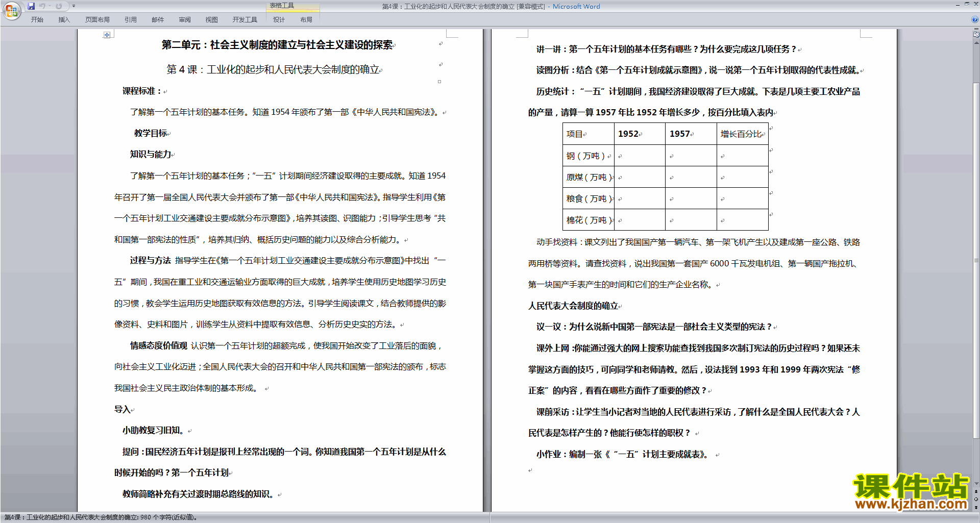Image resolution: width=980 pixels, height=523 pixels.
Task: Open the undo history dropdown arrow
Action: click(x=50, y=6)
